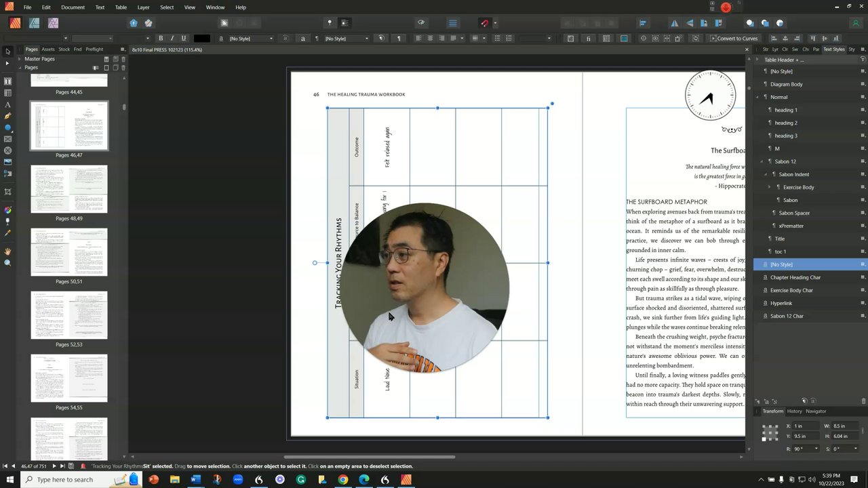This screenshot has width=868, height=488.
Task: Select the Artistic Text tool
Action: (x=7, y=104)
